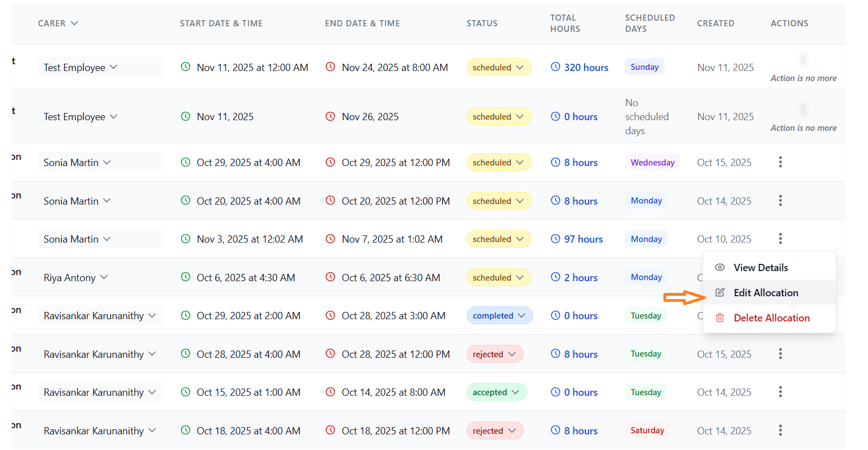Viewport: 868px width, 450px height.
Task: Click the Saturday scheduled day badge
Action: 647,430
